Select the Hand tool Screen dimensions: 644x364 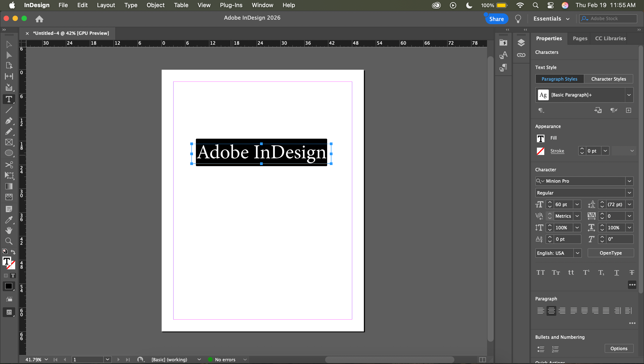click(9, 230)
